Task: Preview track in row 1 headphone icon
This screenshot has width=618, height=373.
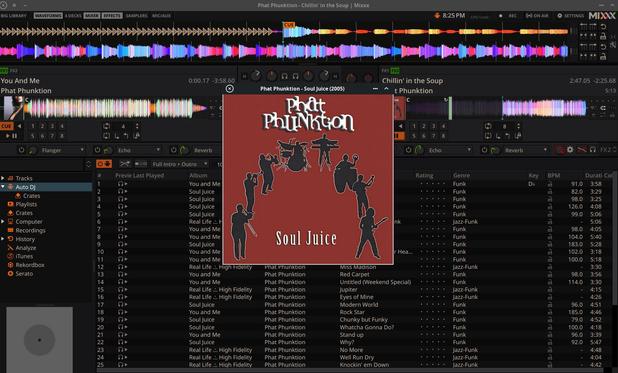Action: pyautogui.click(x=122, y=184)
